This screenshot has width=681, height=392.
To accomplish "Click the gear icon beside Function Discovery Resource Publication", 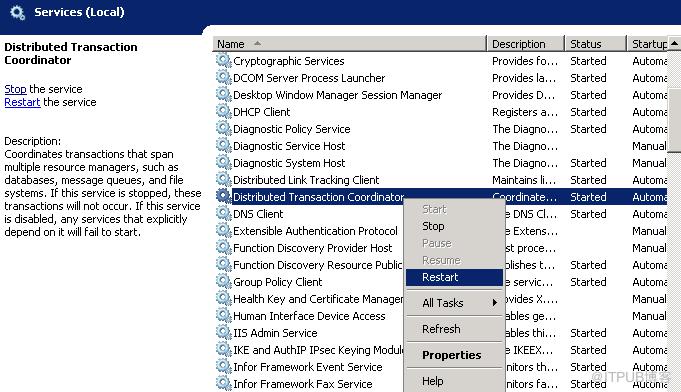I will [223, 264].
